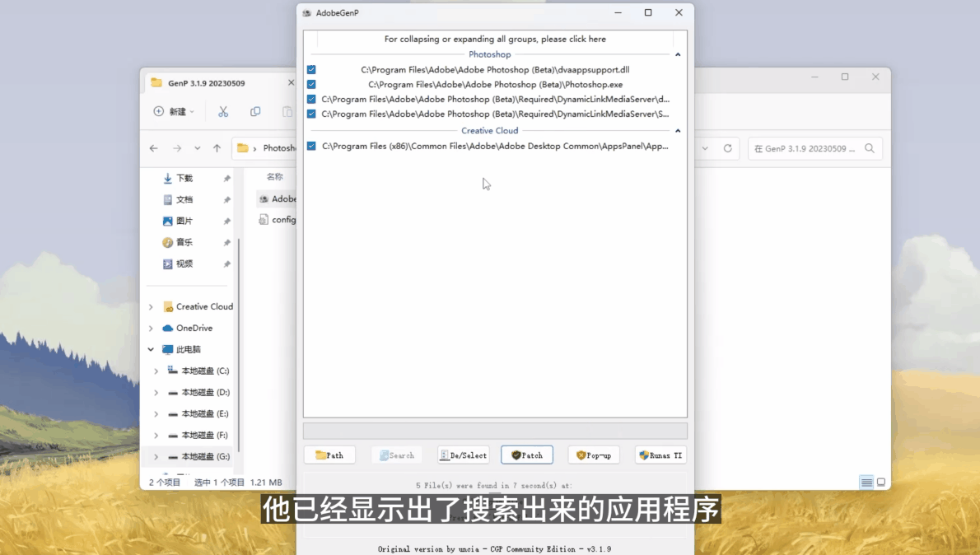The height and width of the screenshot is (555, 980).
Task: Refresh the File Explorer folder view
Action: (x=727, y=148)
